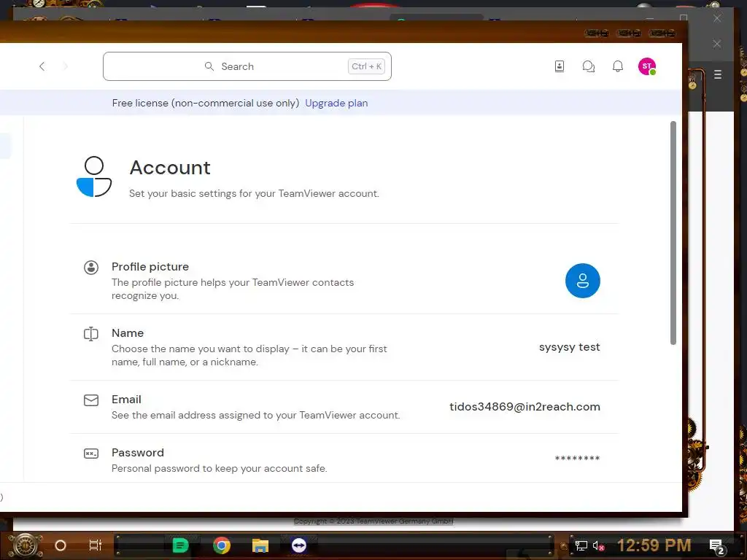Open the green notes app on taskbar
This screenshot has height=560, width=747.
[x=180, y=545]
